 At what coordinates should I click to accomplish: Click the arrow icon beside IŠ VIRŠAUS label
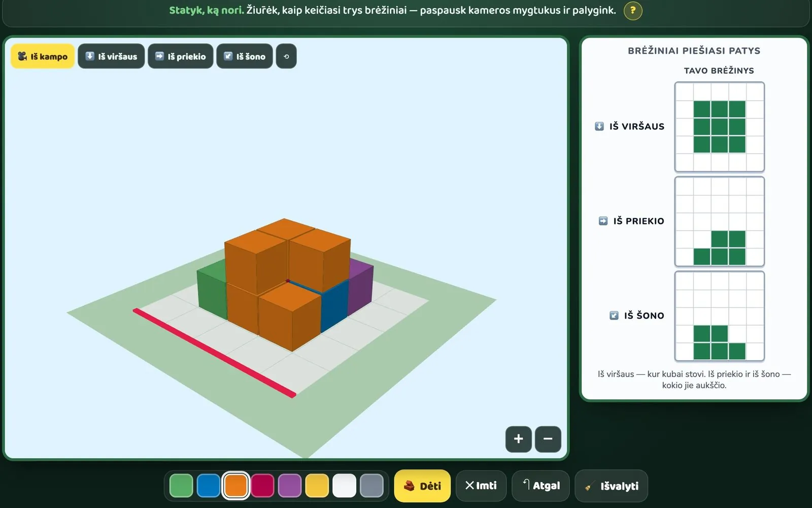[599, 126]
